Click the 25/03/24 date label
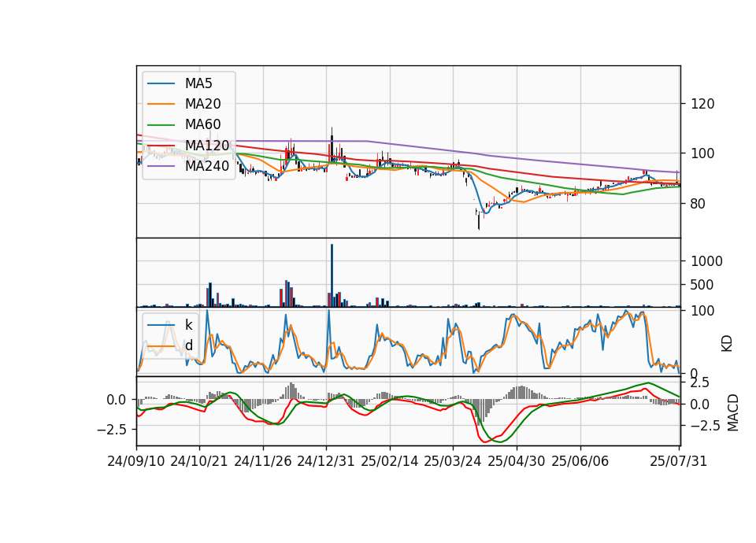756x543 pixels. (x=453, y=461)
